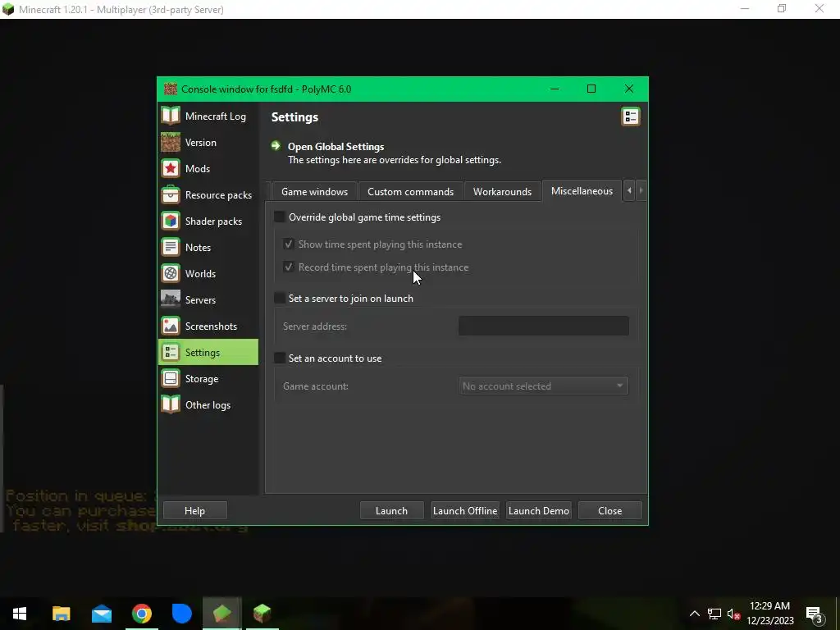This screenshot has width=840, height=630.
Task: Open the Storage drive icon
Action: [x=171, y=378]
